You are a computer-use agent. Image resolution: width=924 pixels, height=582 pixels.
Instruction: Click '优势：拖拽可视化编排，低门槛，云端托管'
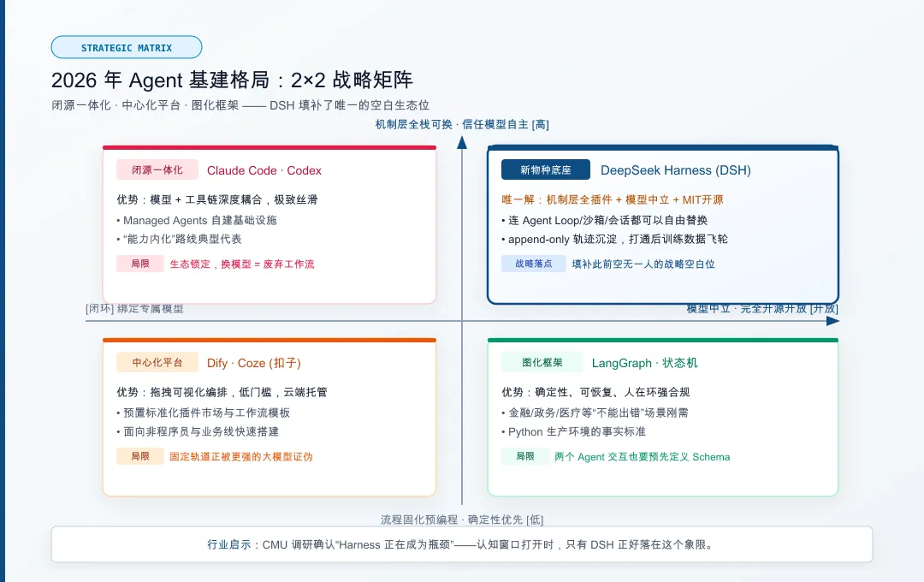coord(222,392)
